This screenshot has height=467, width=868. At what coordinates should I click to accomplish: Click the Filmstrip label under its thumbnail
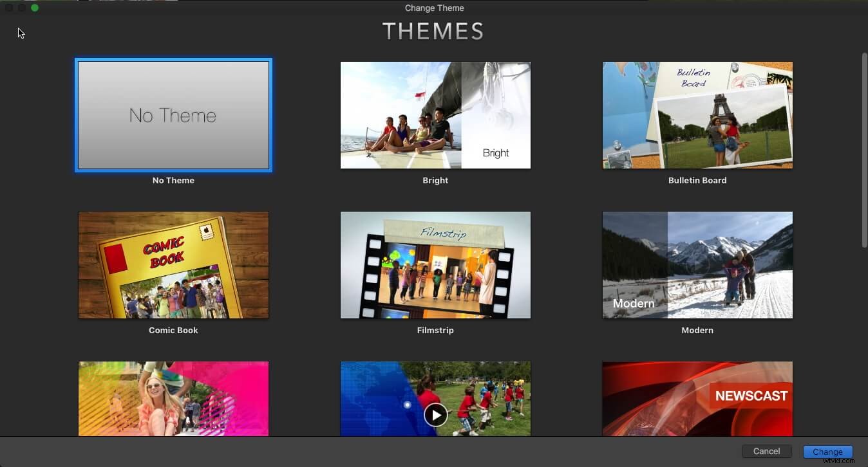[x=435, y=330]
